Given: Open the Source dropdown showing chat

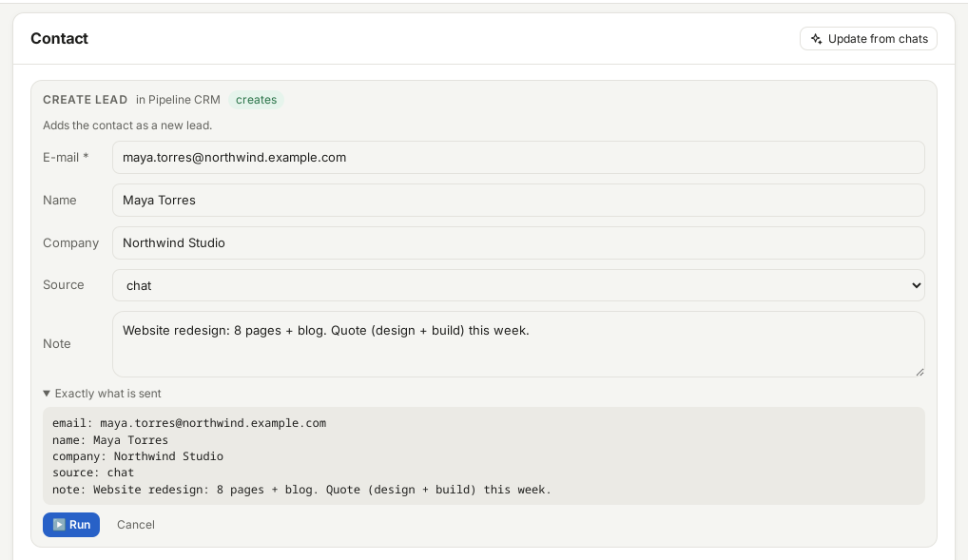Looking at the screenshot, I should pos(518,285).
